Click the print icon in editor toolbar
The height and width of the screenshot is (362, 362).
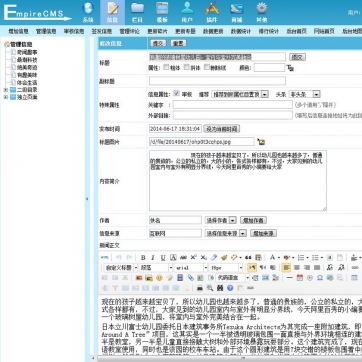click(x=200, y=288)
